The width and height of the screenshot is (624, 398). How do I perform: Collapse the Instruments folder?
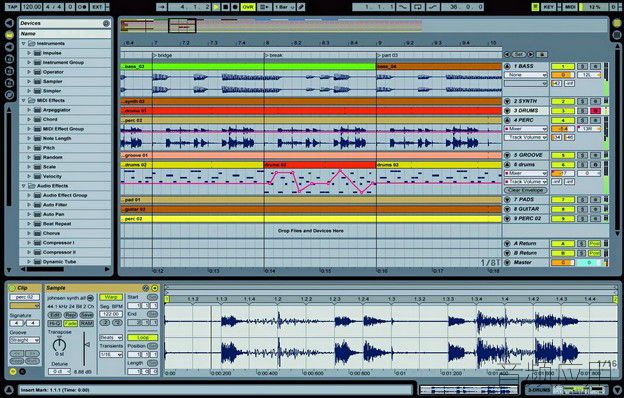(x=23, y=43)
